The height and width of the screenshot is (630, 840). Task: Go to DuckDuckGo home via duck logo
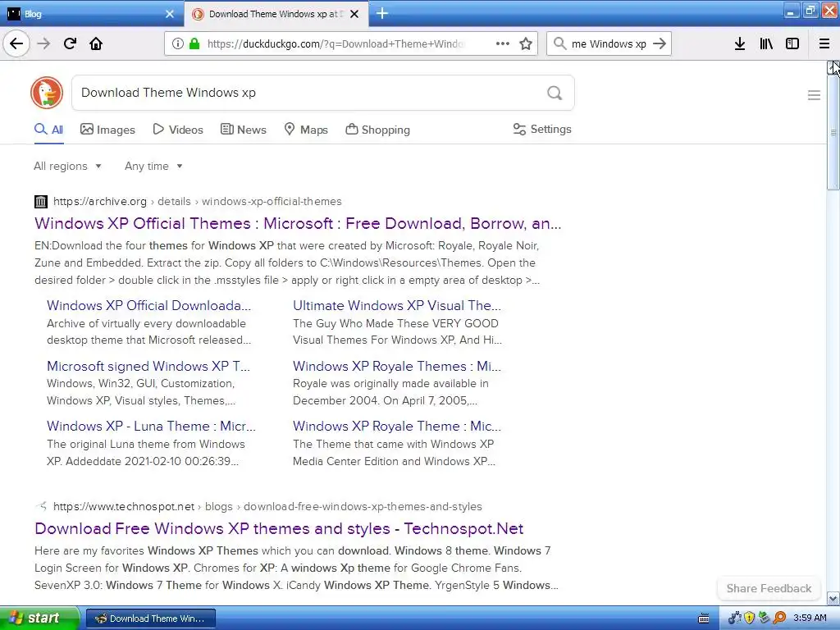[47, 93]
